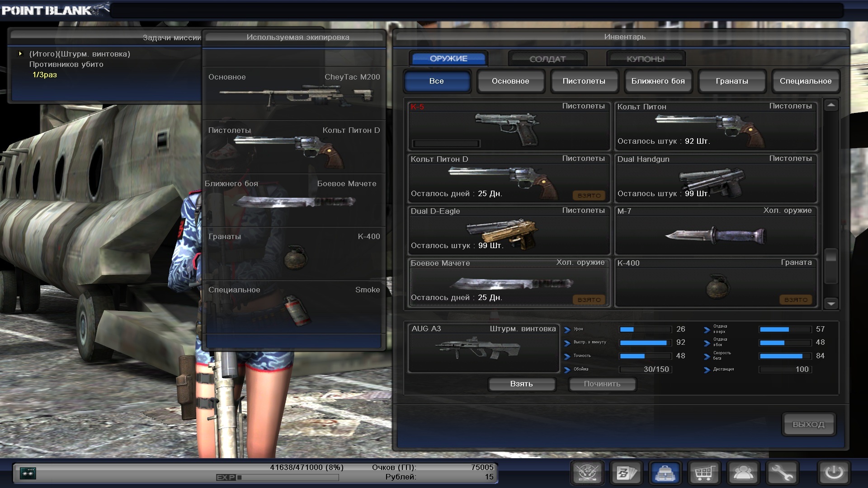The width and height of the screenshot is (868, 488).
Task: Filter inventory by Пистолеты
Action: click(x=584, y=81)
